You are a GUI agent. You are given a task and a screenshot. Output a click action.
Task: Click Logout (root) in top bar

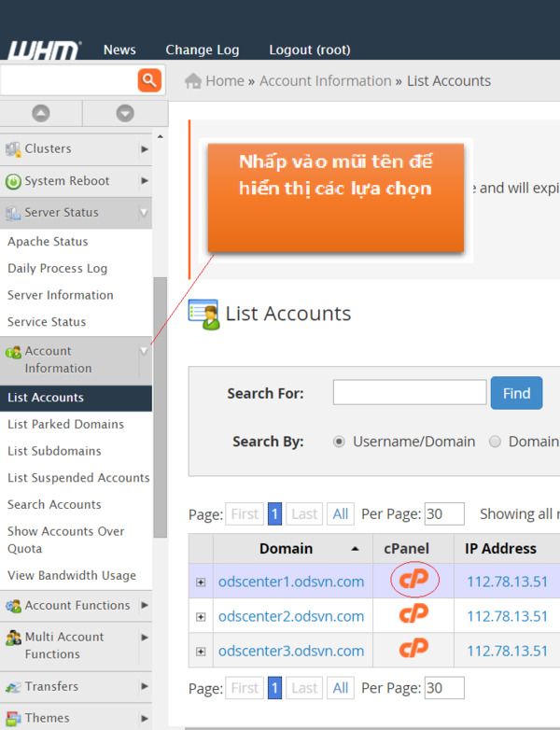pyautogui.click(x=310, y=49)
